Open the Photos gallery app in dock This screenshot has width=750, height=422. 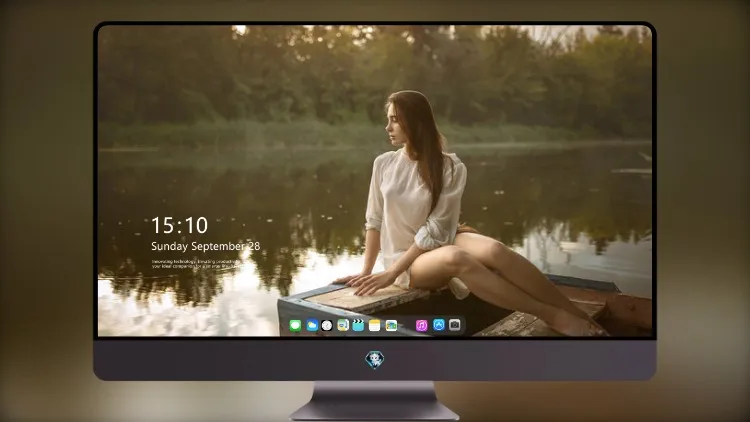pyautogui.click(x=391, y=326)
